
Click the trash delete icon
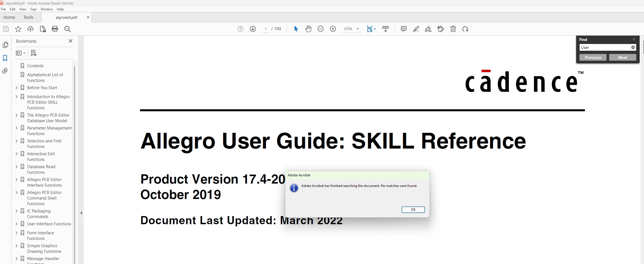[x=453, y=29]
